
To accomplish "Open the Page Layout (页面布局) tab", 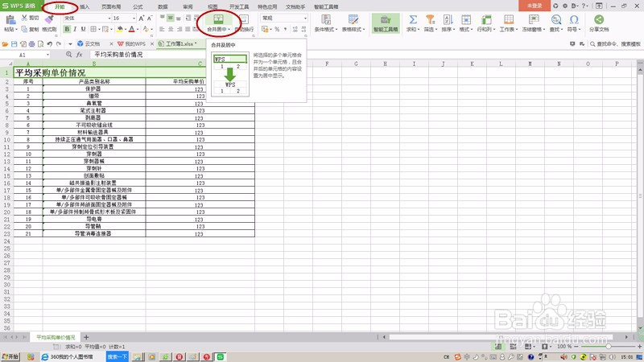I will click(x=111, y=6).
